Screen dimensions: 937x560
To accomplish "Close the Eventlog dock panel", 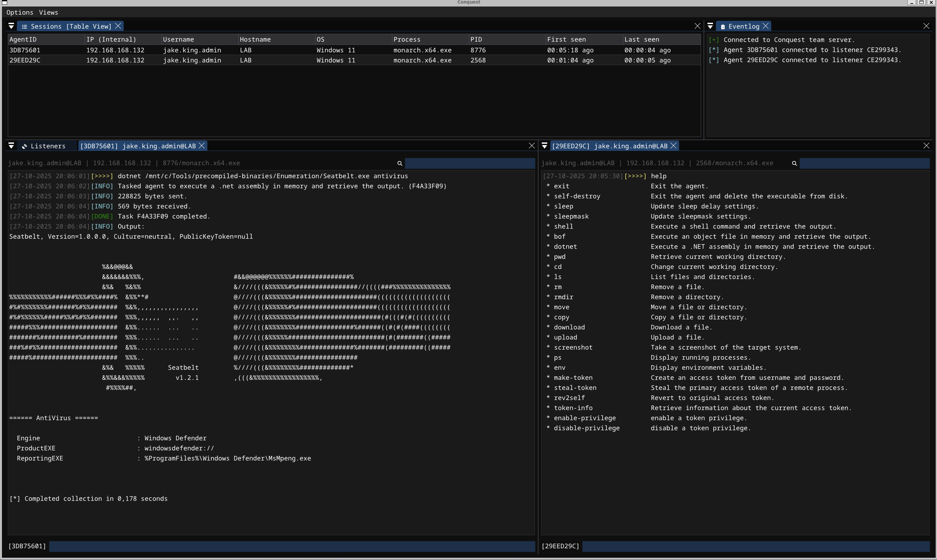I will pos(926,26).
